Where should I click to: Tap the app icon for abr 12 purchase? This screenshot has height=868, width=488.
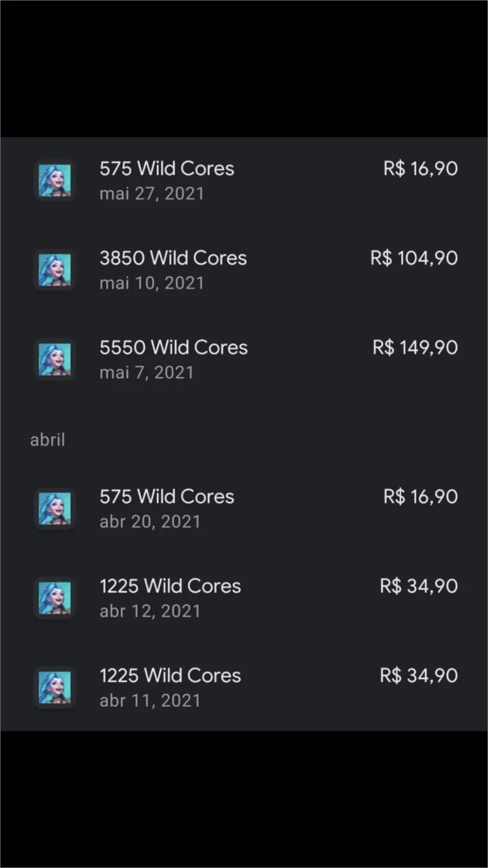tap(55, 598)
